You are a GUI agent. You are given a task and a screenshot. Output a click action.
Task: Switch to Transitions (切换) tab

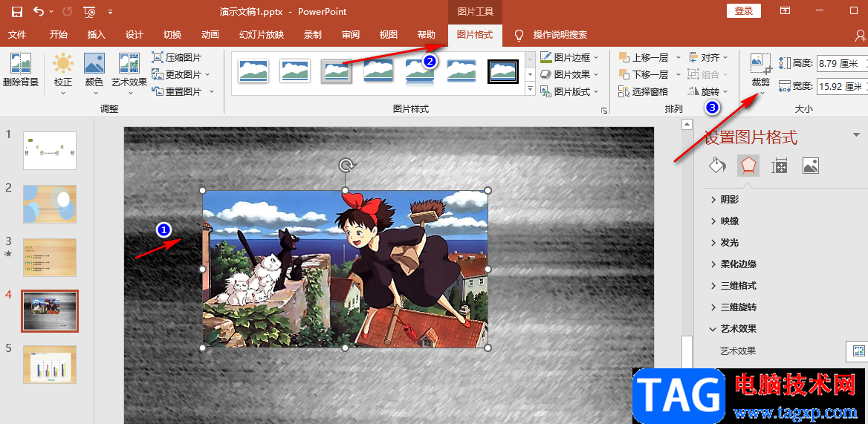point(172,35)
